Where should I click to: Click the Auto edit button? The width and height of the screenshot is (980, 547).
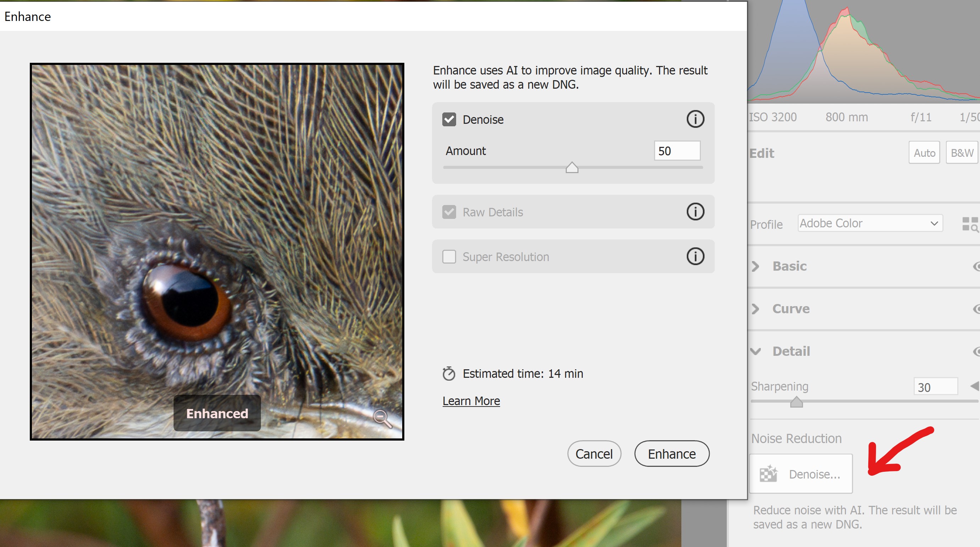(x=924, y=153)
